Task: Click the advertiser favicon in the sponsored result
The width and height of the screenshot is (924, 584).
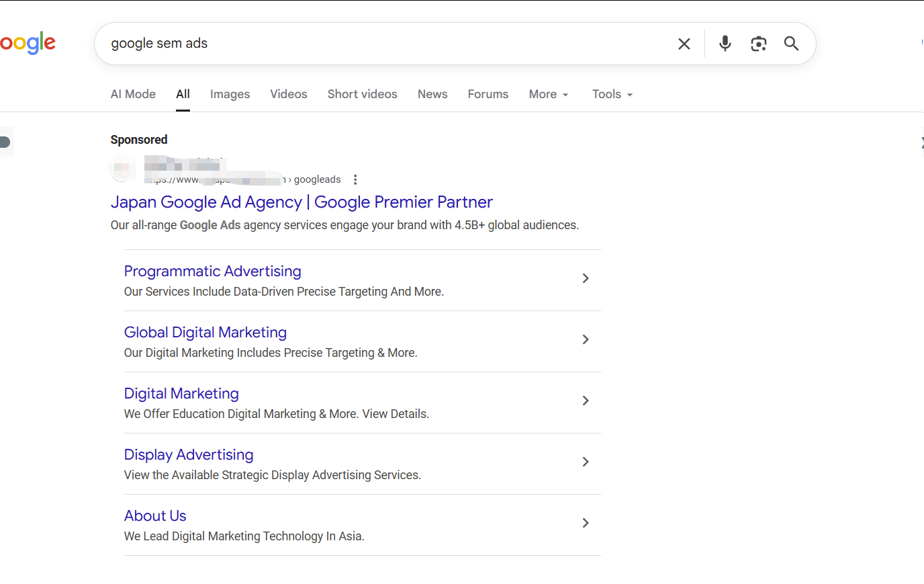Action: [x=124, y=169]
